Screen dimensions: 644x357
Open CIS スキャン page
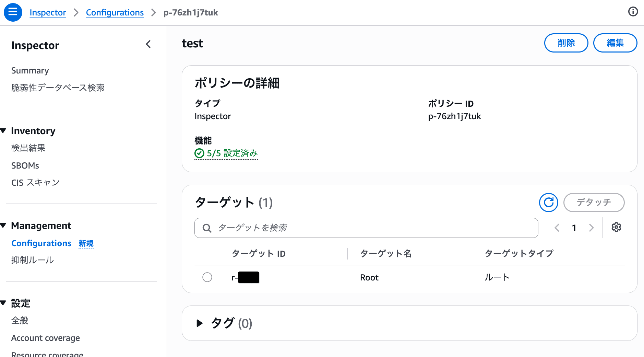pyautogui.click(x=35, y=183)
